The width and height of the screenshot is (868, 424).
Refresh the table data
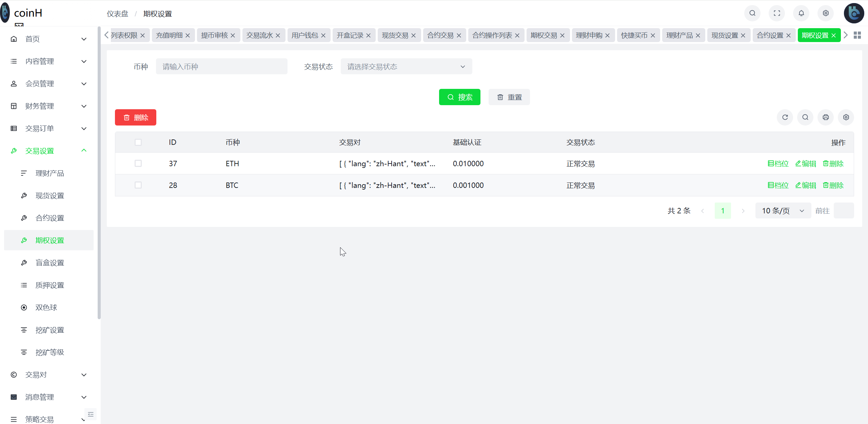tap(785, 117)
